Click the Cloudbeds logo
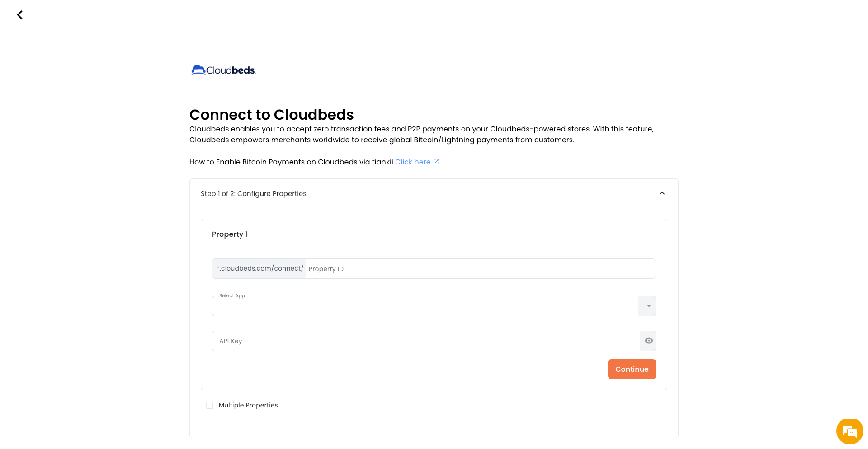Screen dimensions: 868x449 (223, 70)
